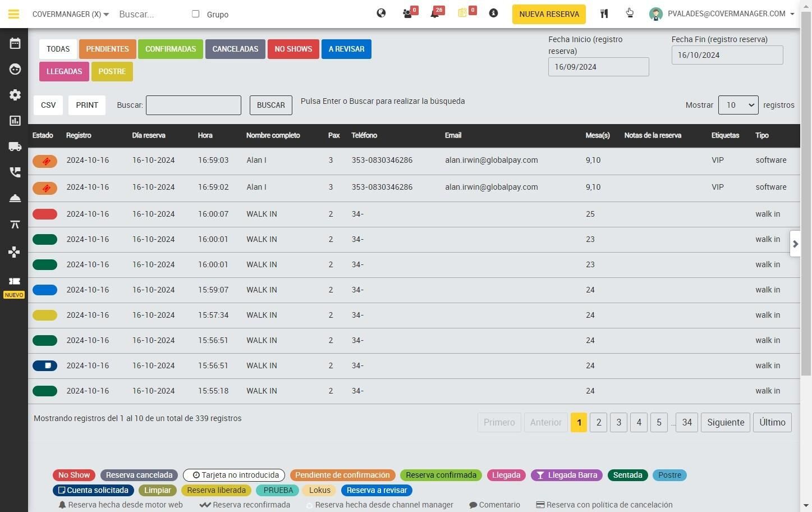Open the phone calls icon in sidebar
Screen dimensions: 812x512
point(15,172)
